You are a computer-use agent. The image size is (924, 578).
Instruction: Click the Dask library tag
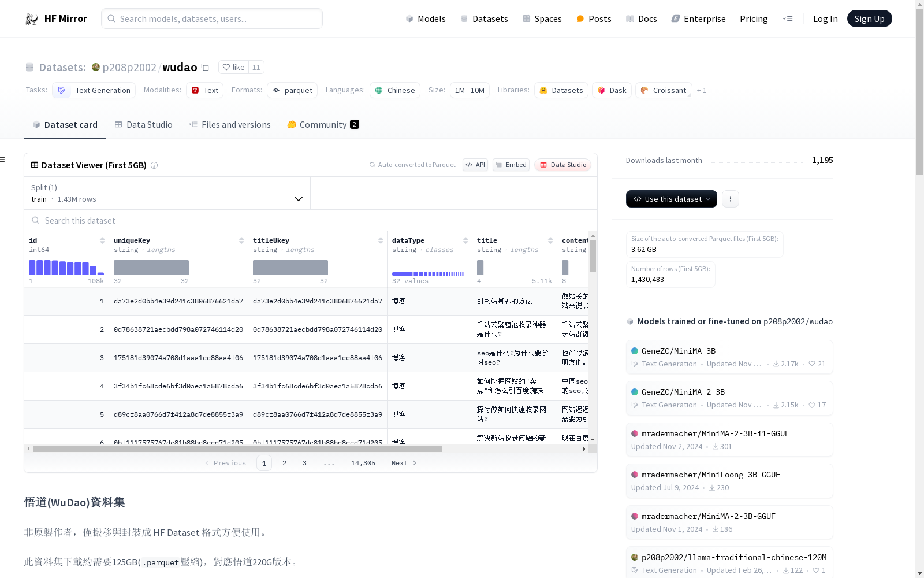[612, 90]
